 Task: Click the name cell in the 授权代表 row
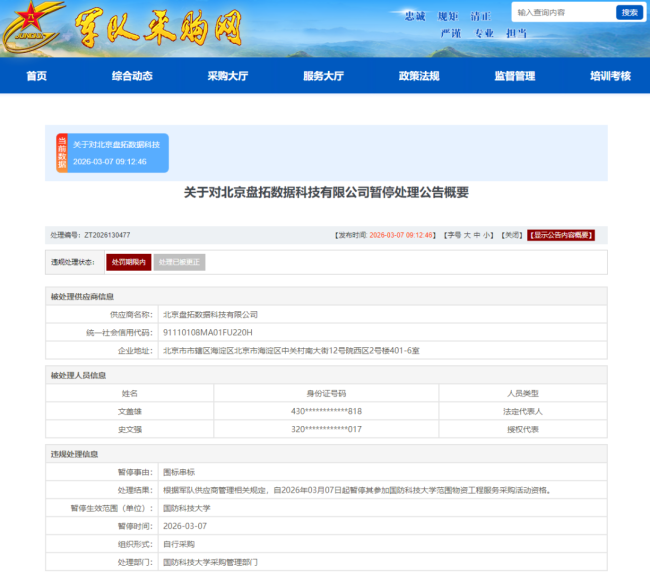point(130,429)
